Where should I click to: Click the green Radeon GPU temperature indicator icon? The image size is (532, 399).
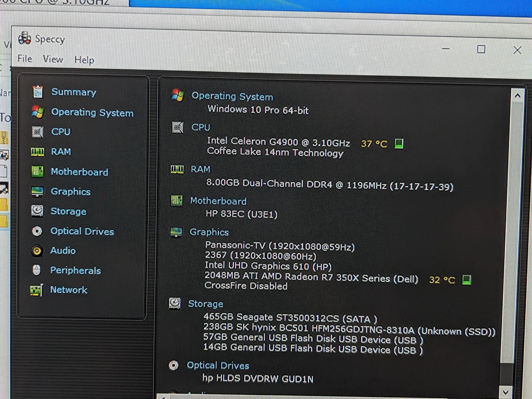click(467, 280)
